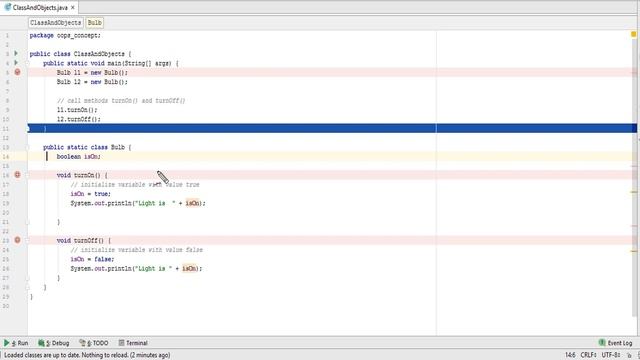Toggle breakpoint on line 5 Bulb l1
Viewport: 640px width, 360px height.
click(17, 72)
